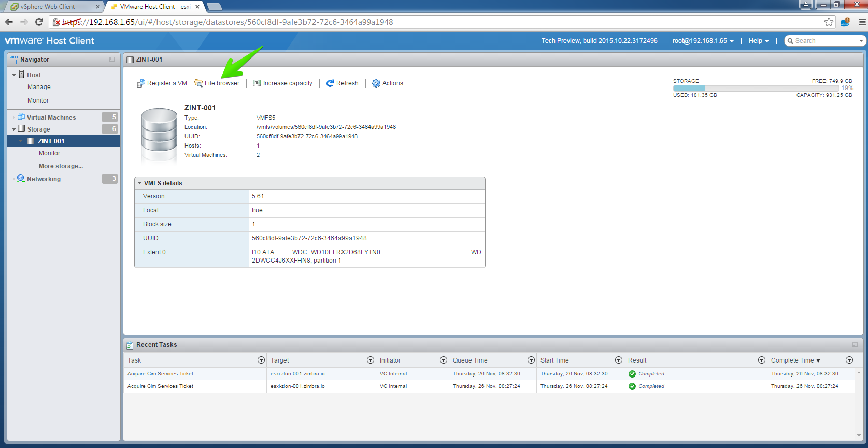Click the Virtual Machines count badge 5
The width and height of the screenshot is (868, 448).
click(110, 117)
